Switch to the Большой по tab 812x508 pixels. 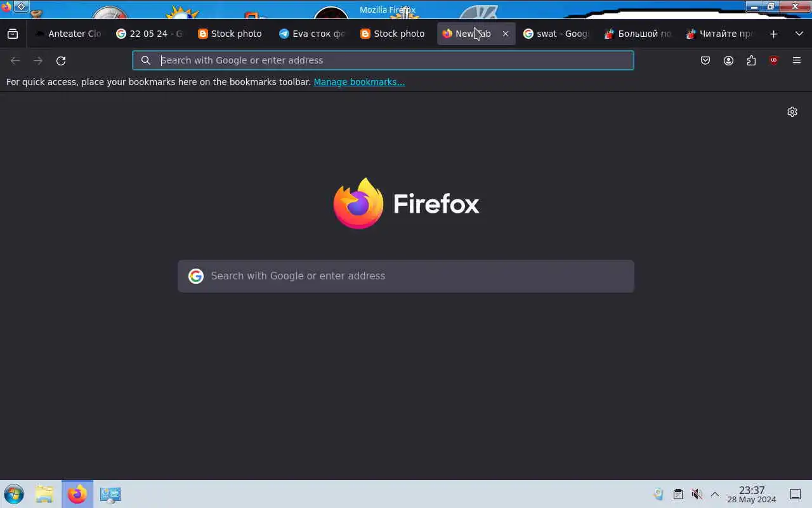(638, 34)
